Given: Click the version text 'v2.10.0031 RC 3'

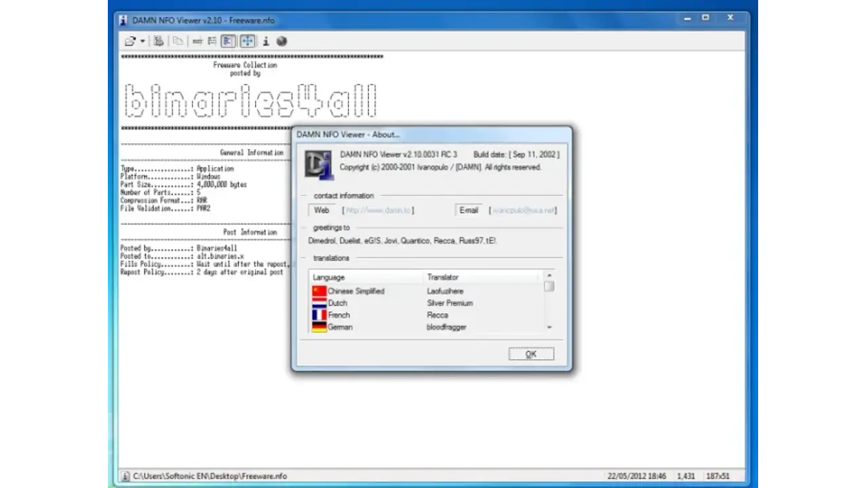Looking at the screenshot, I should click(430, 155).
